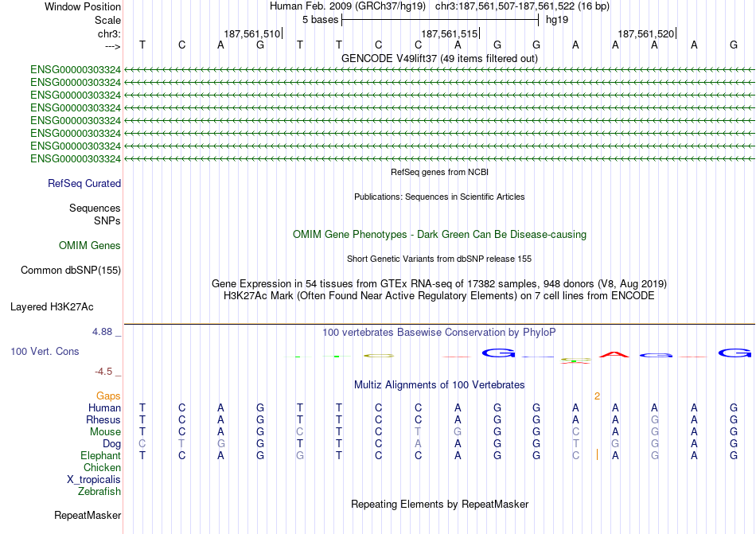756x534 pixels.
Task: Click the Common dbSNP(155) track label
Action: [x=71, y=271]
